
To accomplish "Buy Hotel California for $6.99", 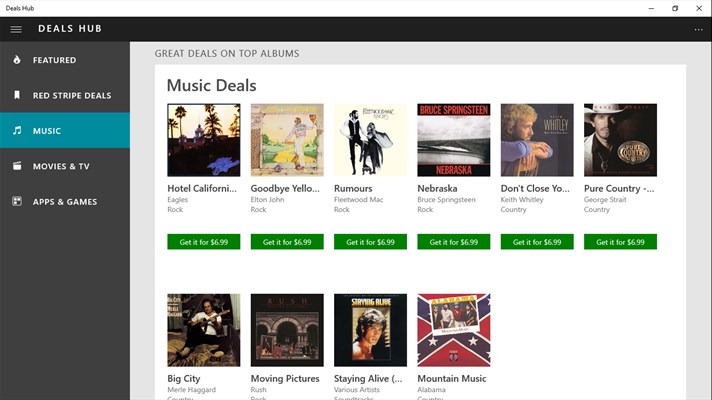I will point(203,242).
